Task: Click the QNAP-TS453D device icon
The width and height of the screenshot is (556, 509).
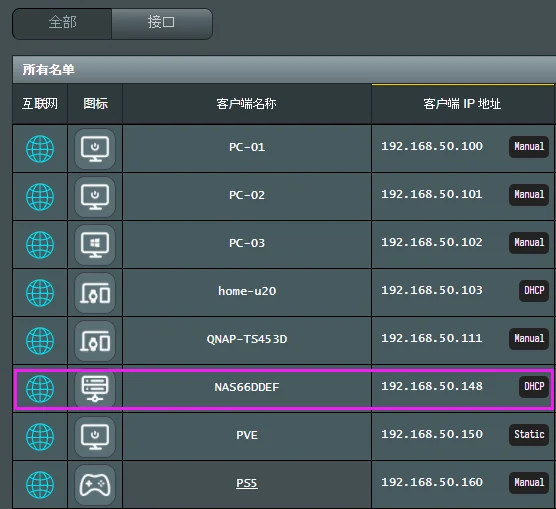Action: (95, 341)
